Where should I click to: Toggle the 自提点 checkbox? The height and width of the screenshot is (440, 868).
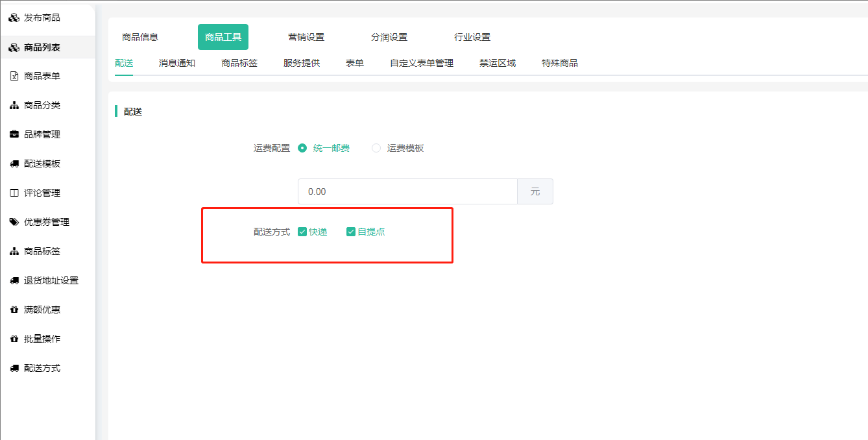click(x=351, y=232)
